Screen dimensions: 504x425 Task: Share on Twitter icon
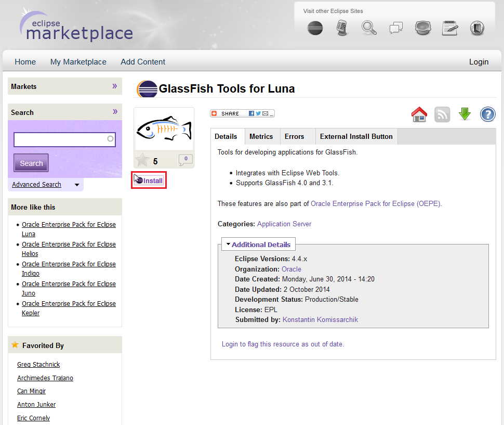point(258,113)
